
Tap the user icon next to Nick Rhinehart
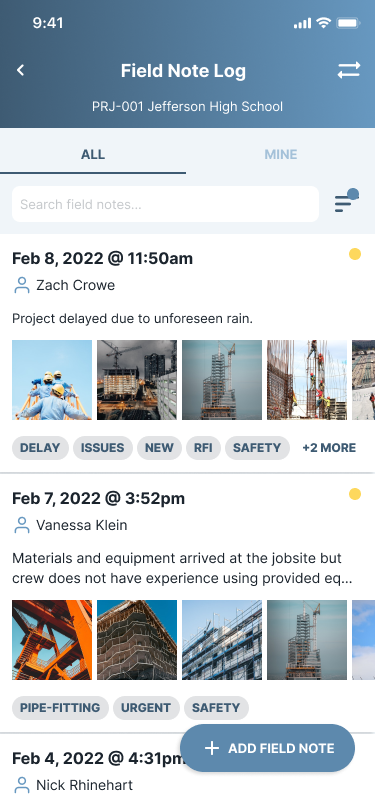[x=22, y=786]
